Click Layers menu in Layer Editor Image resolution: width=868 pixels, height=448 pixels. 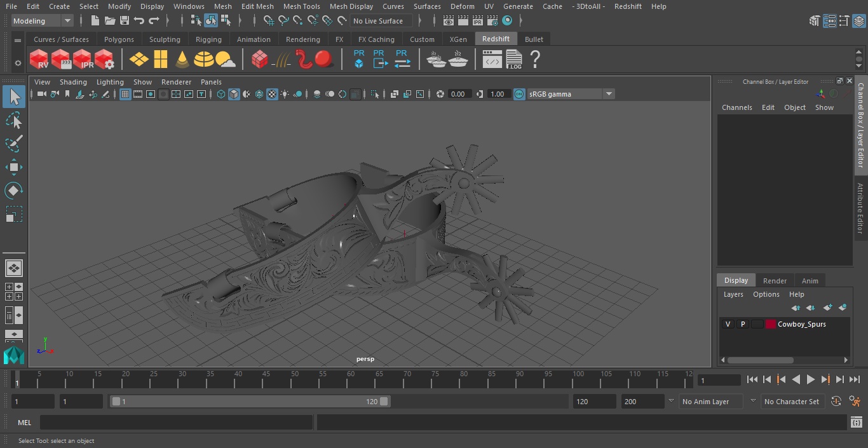click(733, 294)
